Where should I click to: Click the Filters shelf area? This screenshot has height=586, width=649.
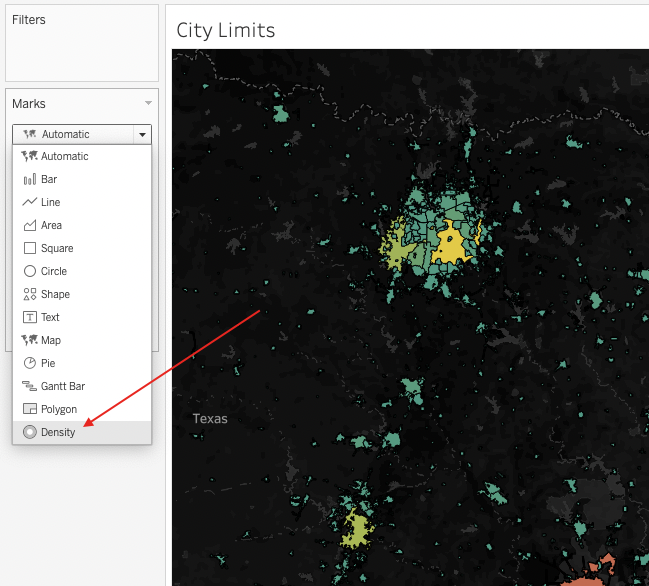(82, 43)
